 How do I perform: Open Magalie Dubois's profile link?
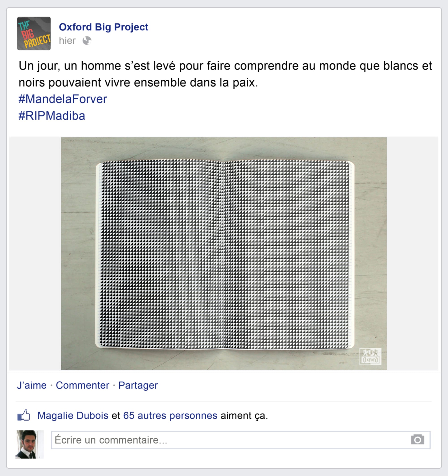pyautogui.click(x=73, y=415)
